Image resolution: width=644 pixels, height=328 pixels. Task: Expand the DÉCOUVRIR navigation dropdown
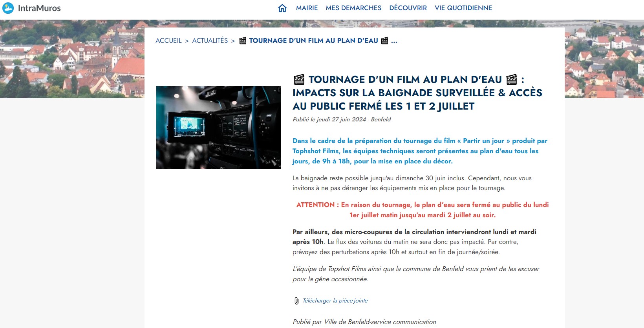click(408, 8)
